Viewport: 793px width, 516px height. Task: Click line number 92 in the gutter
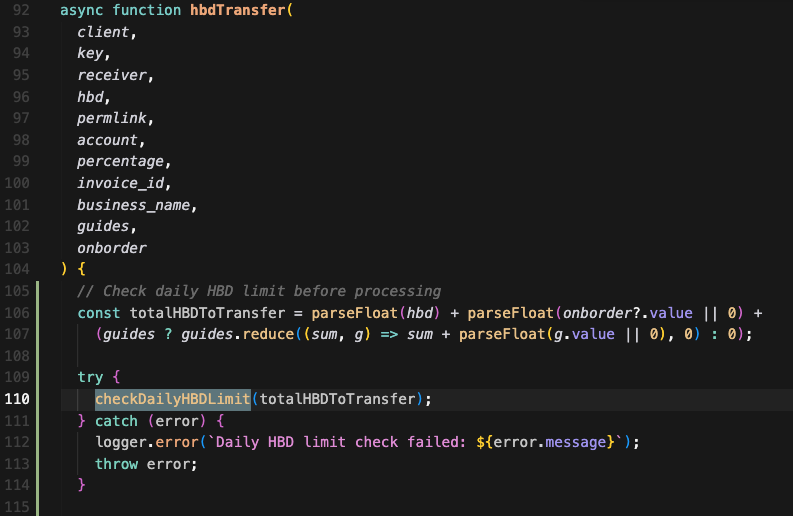(18, 11)
